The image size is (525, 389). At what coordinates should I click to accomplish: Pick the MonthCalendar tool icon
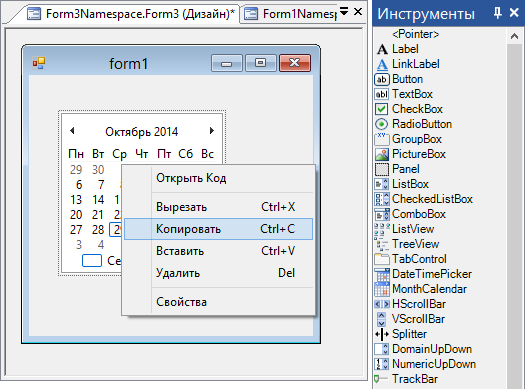tap(382, 289)
